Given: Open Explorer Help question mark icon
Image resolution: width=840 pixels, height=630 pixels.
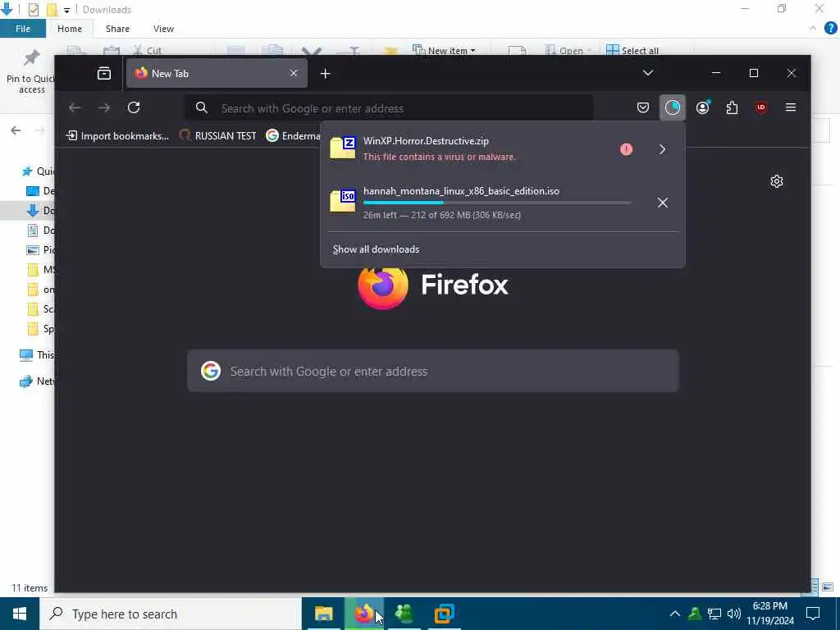Looking at the screenshot, I should [830, 29].
